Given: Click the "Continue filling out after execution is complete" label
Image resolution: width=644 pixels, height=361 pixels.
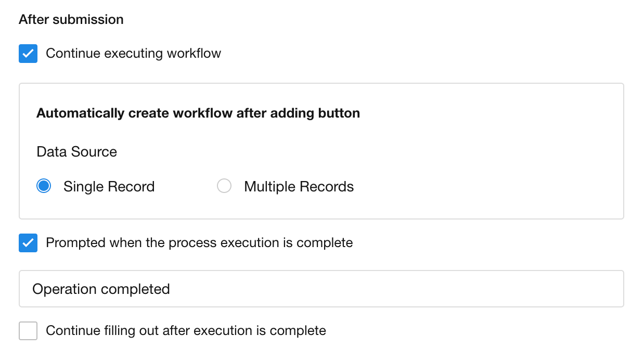Looking at the screenshot, I should coord(186,331).
